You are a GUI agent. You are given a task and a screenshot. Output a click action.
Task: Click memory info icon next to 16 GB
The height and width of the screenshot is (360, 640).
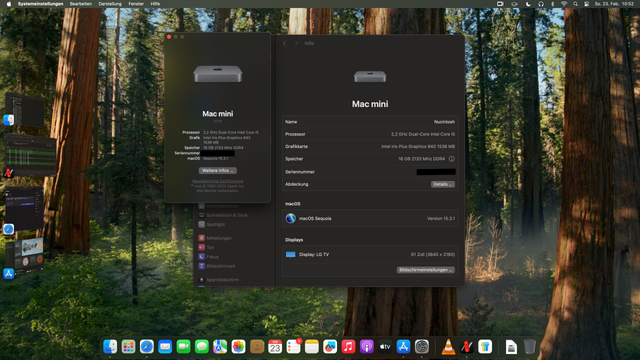[451, 159]
